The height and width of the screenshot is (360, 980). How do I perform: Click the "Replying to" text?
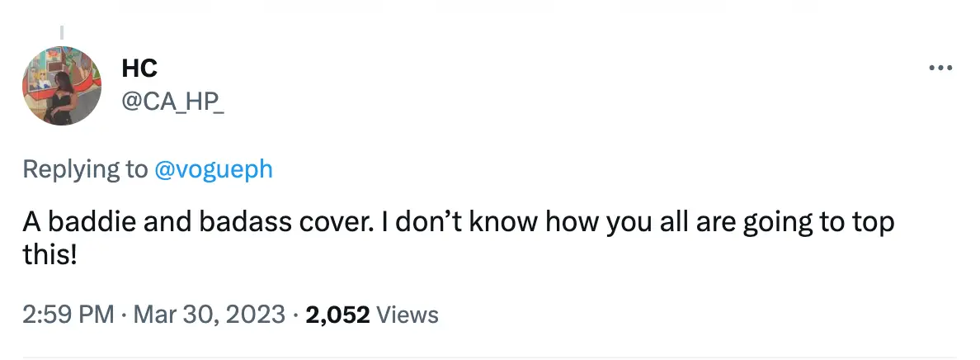[85, 169]
